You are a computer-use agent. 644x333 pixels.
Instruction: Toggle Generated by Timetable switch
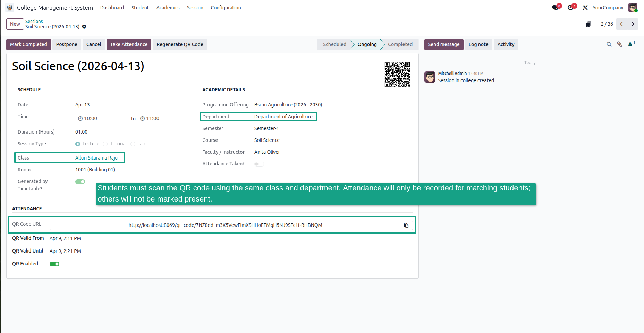(80, 182)
